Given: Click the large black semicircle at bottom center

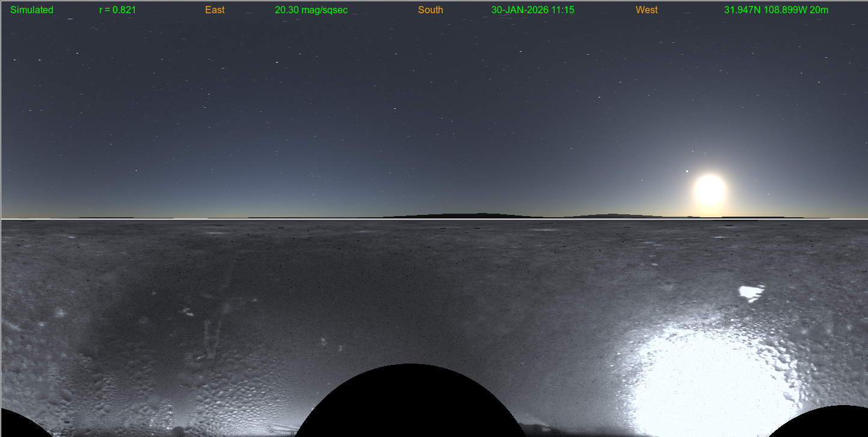Looking at the screenshot, I should [410, 403].
